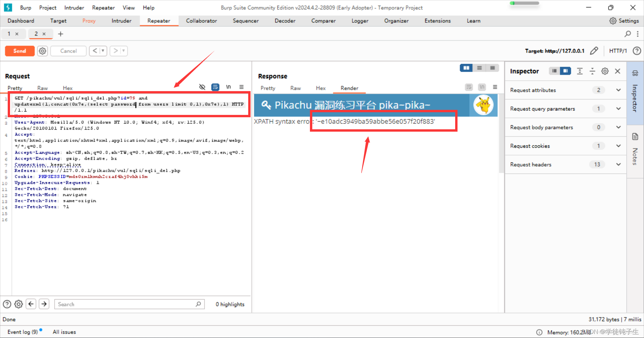
Task: Focus the request Search field
Action: 129,304
